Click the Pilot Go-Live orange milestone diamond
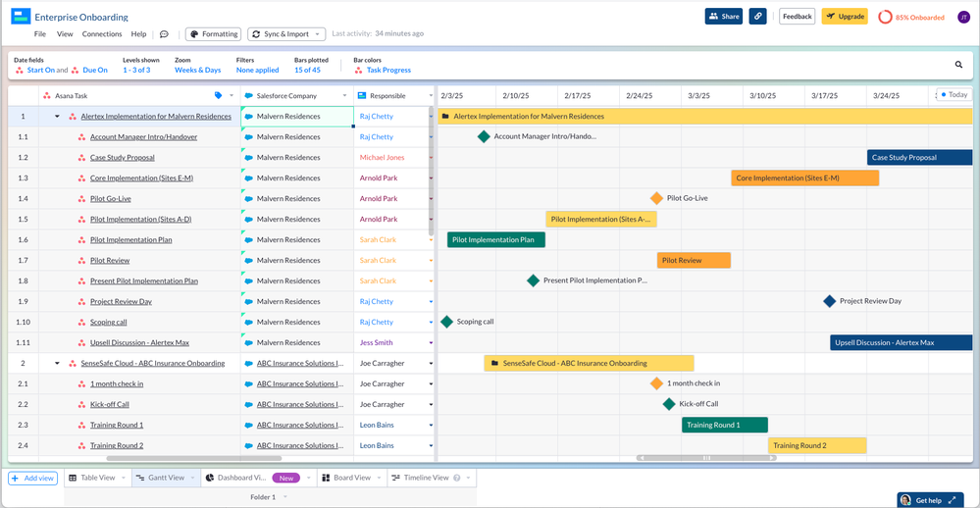 (656, 198)
